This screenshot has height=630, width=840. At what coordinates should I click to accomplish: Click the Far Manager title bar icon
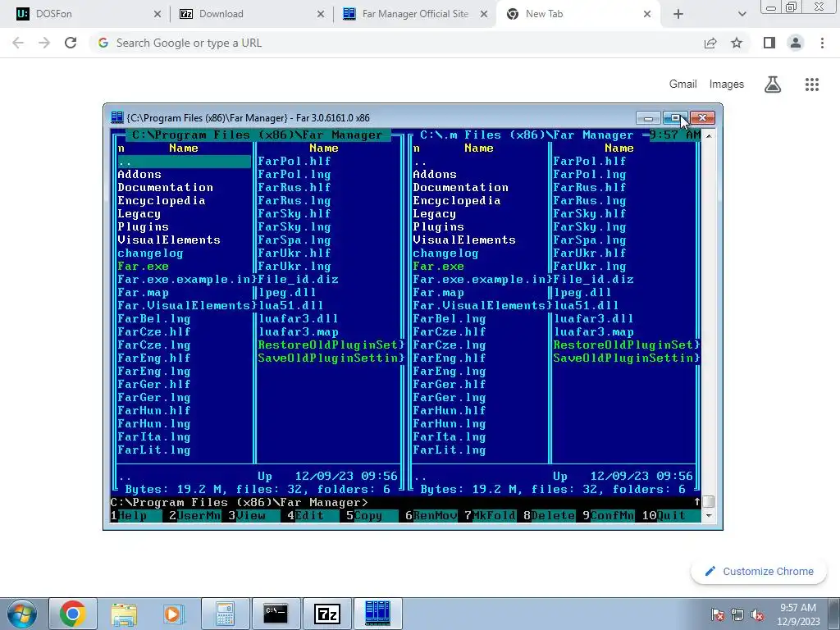click(x=116, y=117)
